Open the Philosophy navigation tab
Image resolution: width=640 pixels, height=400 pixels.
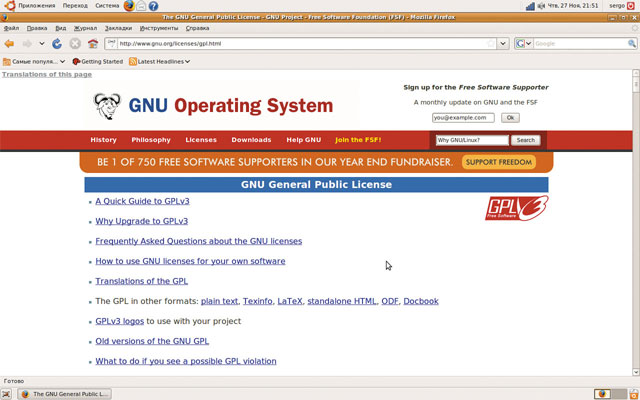[151, 140]
